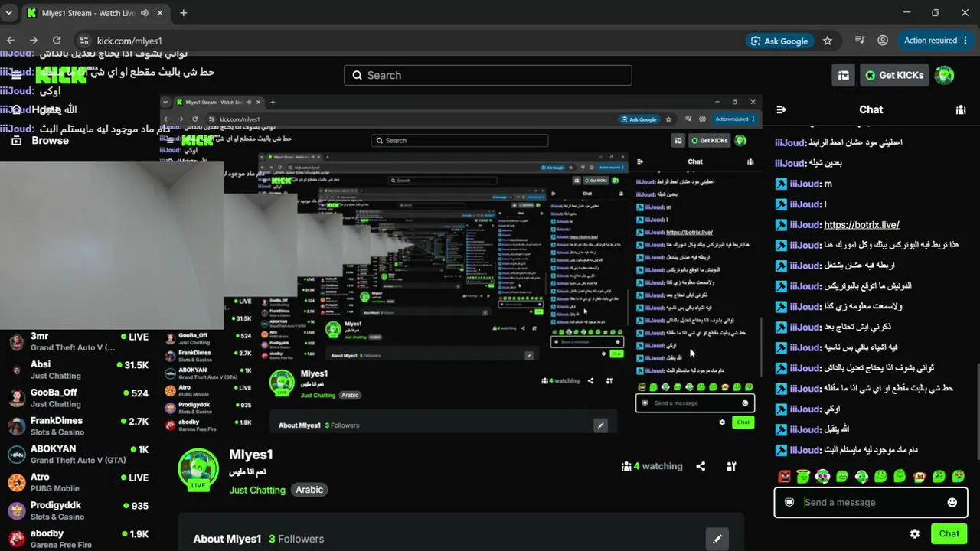Go forward in the browser
Screen dimensions: 980x551
tap(34, 41)
